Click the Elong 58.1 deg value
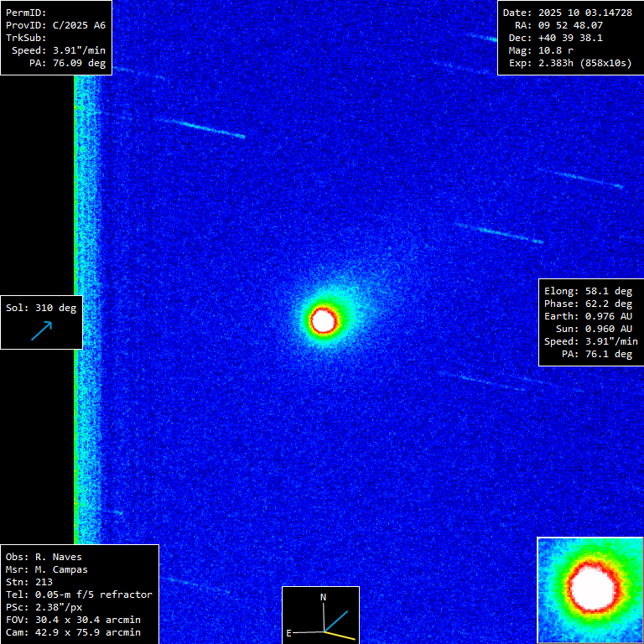This screenshot has width=644, height=644. 588,291
